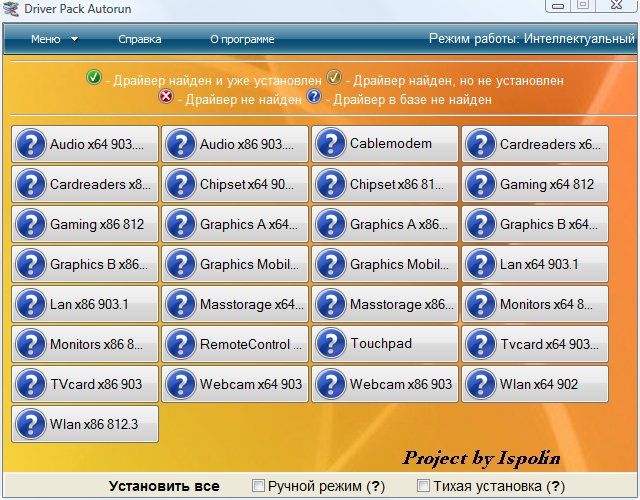The height and width of the screenshot is (500, 640).
Task: Click the Project by Ispolin text
Action: pyautogui.click(x=481, y=458)
